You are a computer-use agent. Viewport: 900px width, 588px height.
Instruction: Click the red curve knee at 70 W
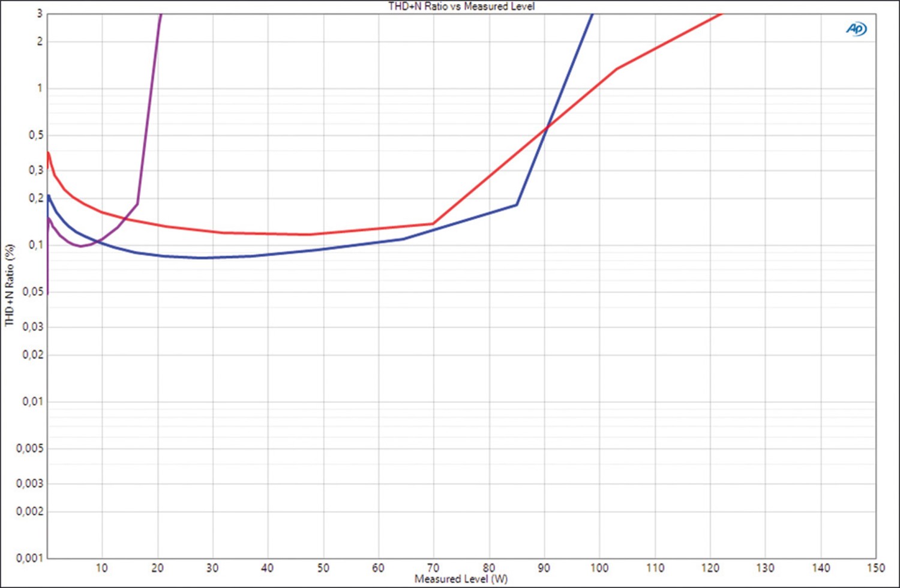(433, 224)
